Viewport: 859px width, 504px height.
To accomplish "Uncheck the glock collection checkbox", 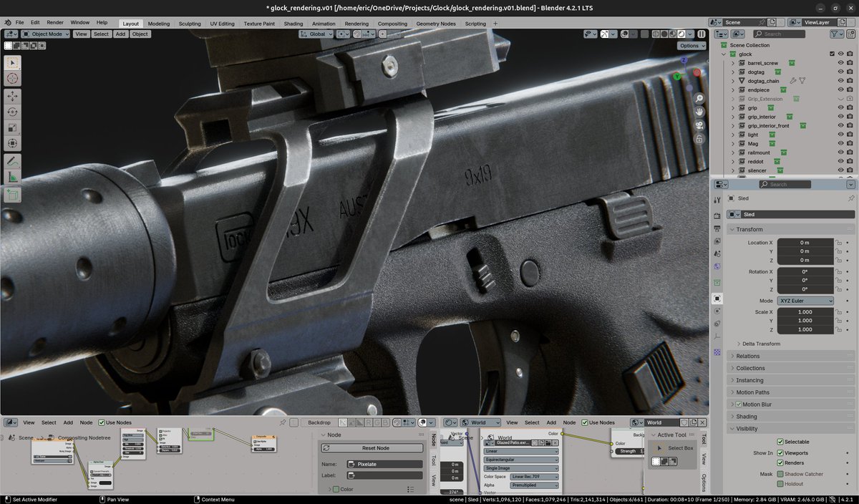I will 832,54.
